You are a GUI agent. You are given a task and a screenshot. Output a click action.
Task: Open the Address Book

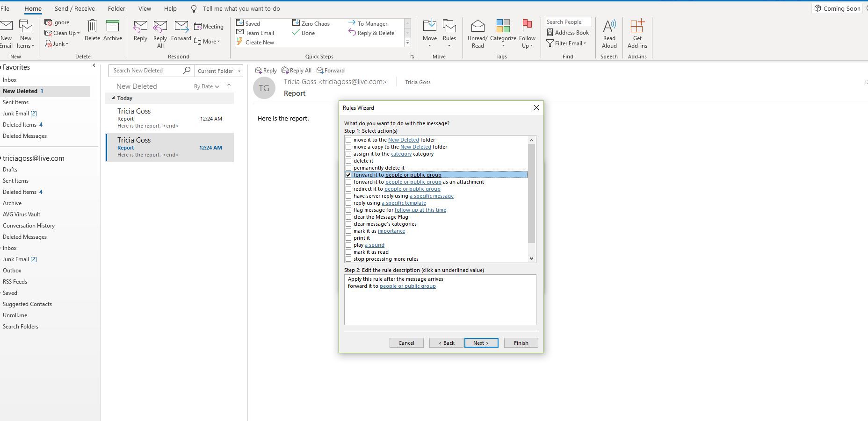[567, 32]
